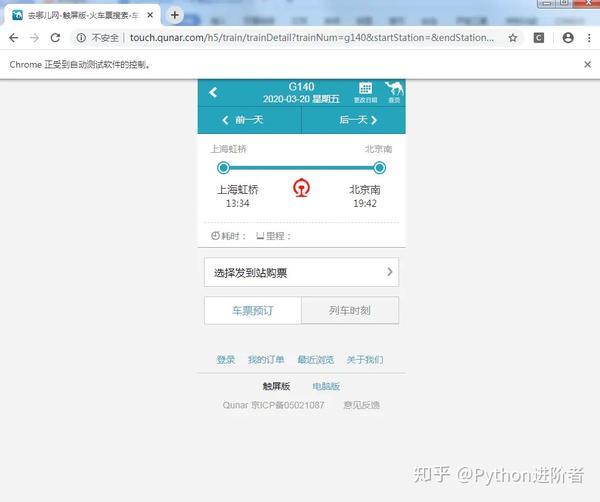This screenshot has height=502, width=600.
Task: Click the 13:34 departure time
Action: (x=237, y=204)
